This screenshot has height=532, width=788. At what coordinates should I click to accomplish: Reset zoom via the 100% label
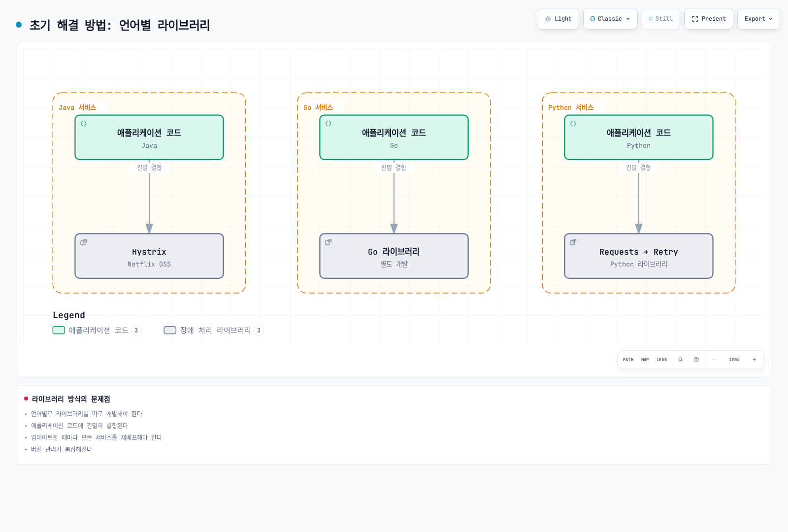click(x=734, y=360)
